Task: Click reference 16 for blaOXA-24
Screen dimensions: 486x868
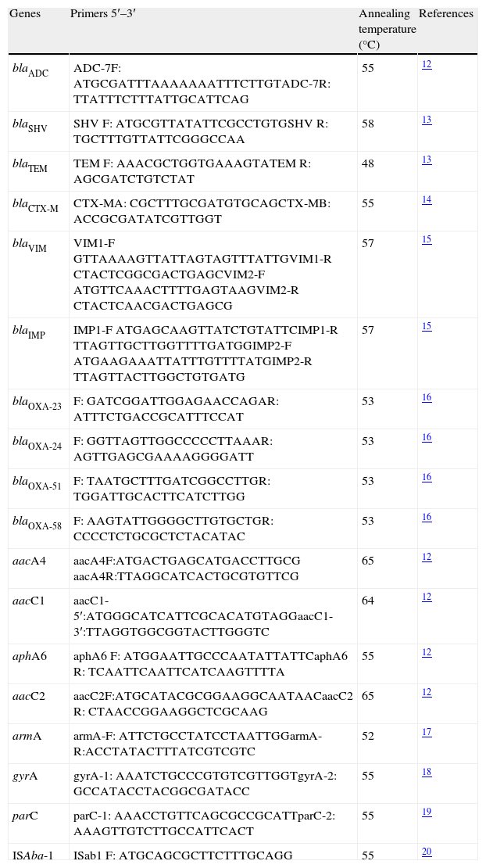Action: coord(427,438)
